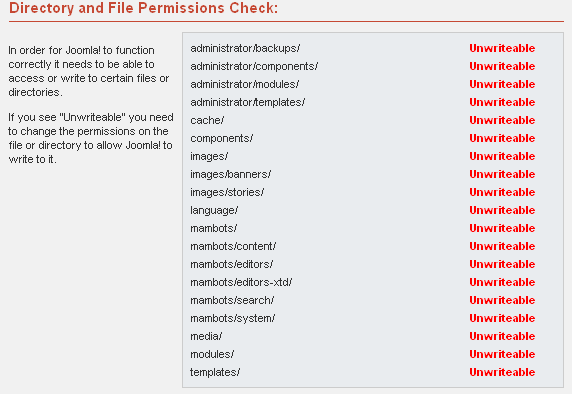Click the mambots/search/ directory label
This screenshot has height=394, width=572.
pyautogui.click(x=232, y=300)
